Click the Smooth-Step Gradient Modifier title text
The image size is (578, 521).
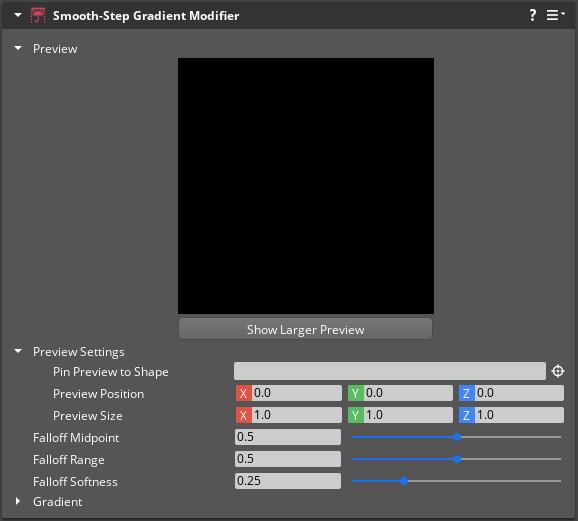[x=146, y=16]
